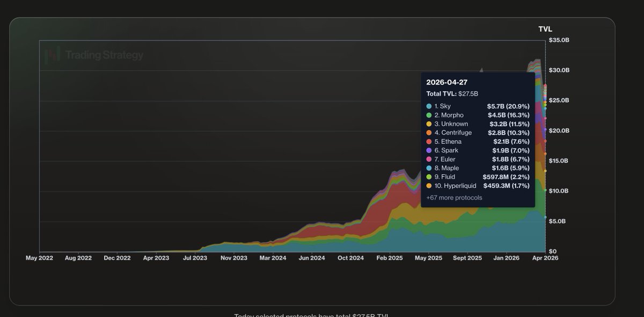Click the $30.0B y-axis label
The image size is (644, 317).
pyautogui.click(x=559, y=70)
